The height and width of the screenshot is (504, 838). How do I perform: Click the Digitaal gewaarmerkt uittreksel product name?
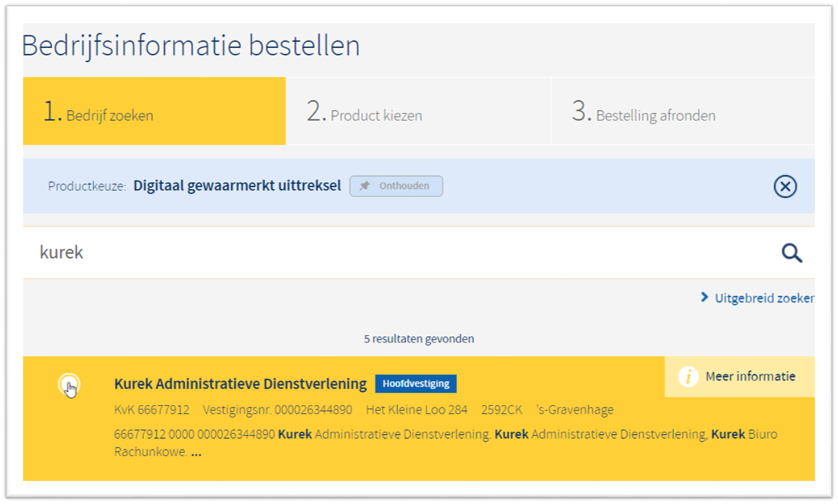tap(237, 186)
